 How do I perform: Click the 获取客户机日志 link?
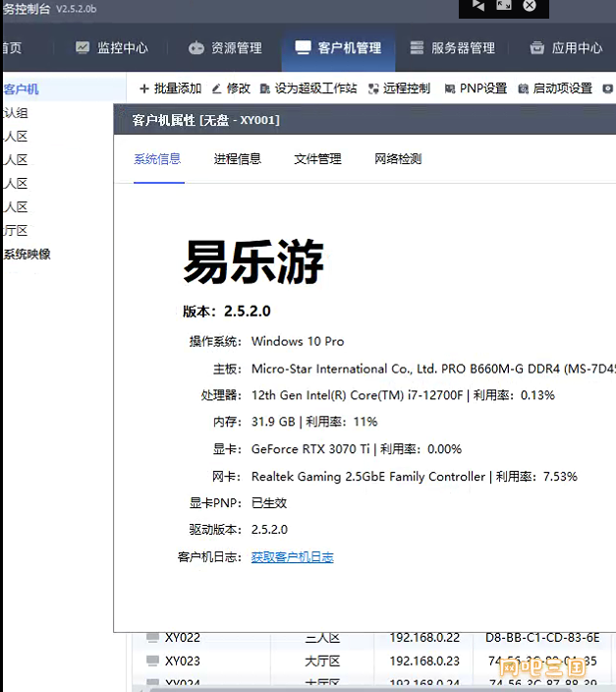[292, 557]
